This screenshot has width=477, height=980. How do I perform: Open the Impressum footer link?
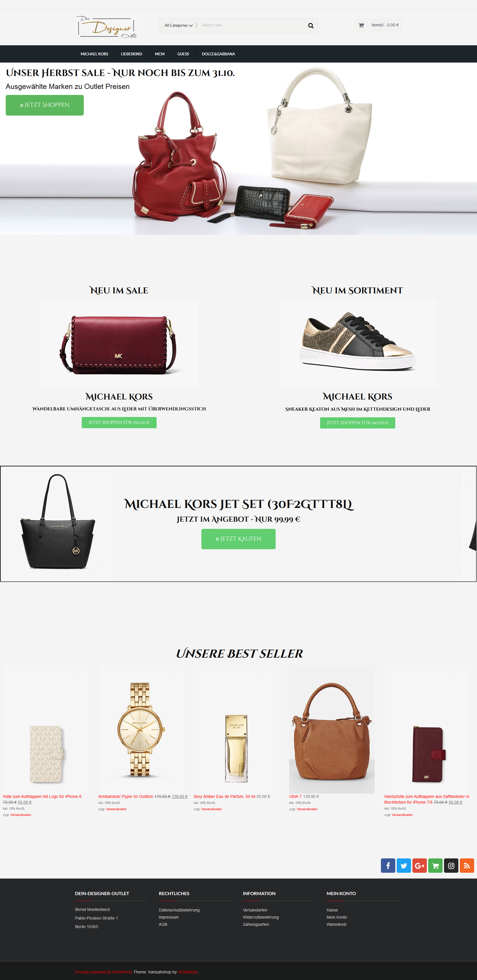coord(168,917)
